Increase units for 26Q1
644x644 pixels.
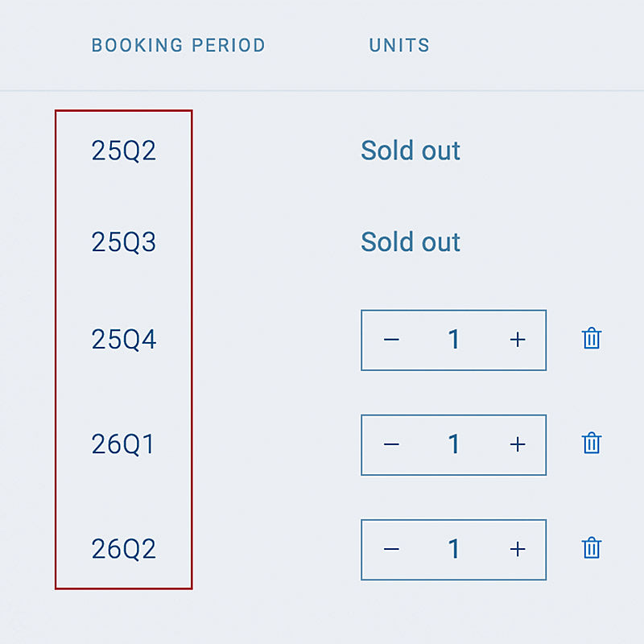(518, 444)
